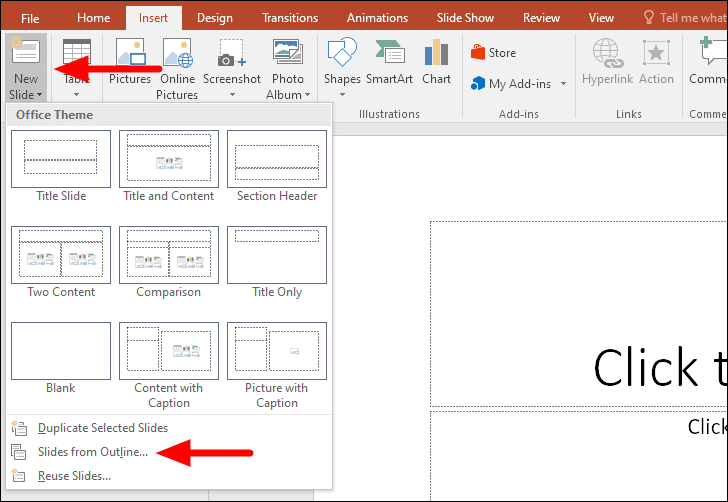The height and width of the screenshot is (502, 728).
Task: Click the Office Theme header text
Action: (x=54, y=115)
